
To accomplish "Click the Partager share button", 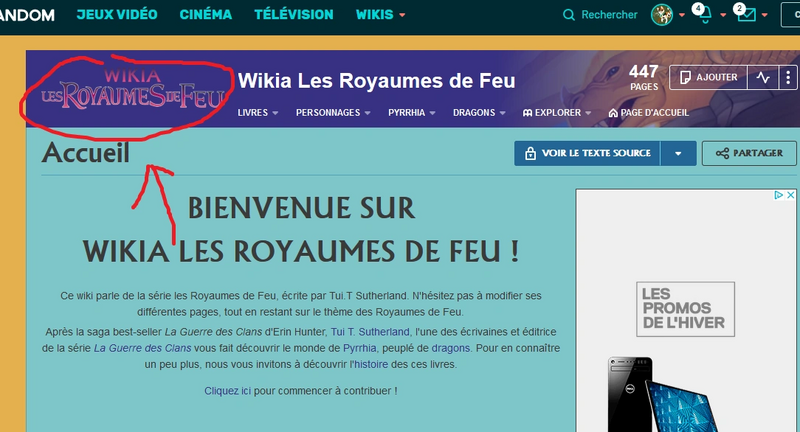I will tap(749, 153).
